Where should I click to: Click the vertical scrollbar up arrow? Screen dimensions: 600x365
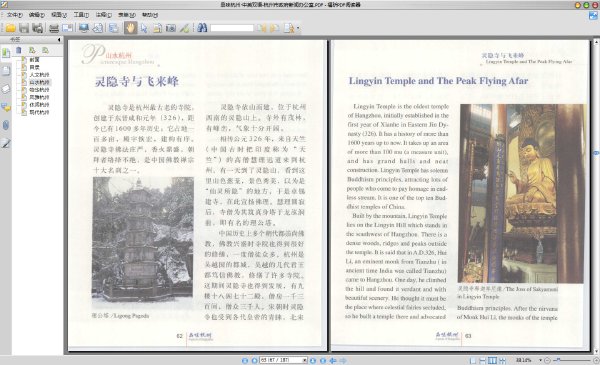point(596,41)
